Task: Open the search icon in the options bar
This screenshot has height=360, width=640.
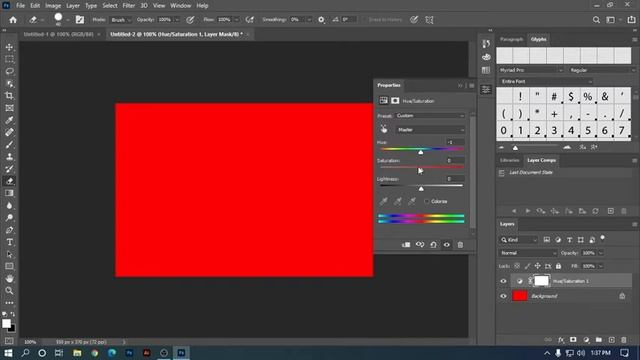Action: (x=596, y=20)
